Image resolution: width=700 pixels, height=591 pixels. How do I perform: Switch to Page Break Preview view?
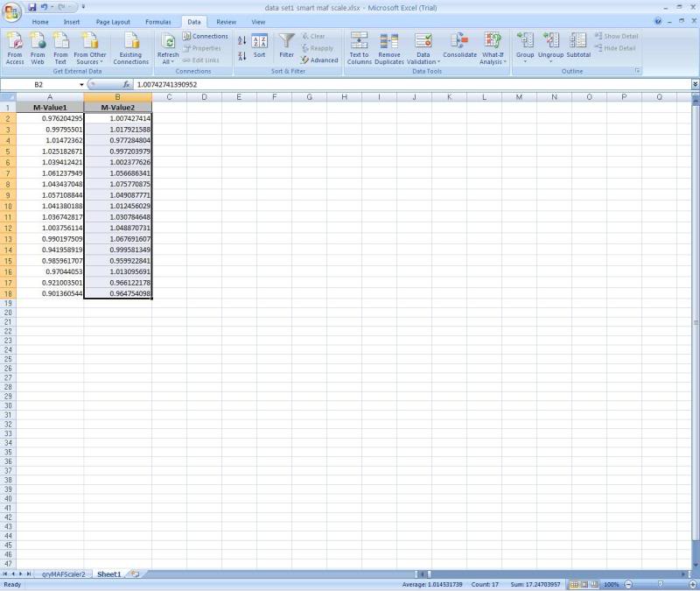click(x=595, y=584)
